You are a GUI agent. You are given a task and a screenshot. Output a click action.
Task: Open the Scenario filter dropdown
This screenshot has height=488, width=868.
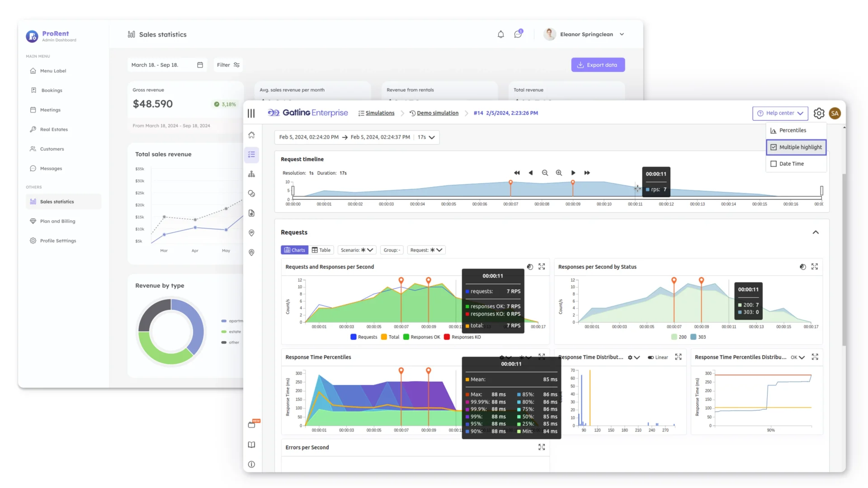357,250
